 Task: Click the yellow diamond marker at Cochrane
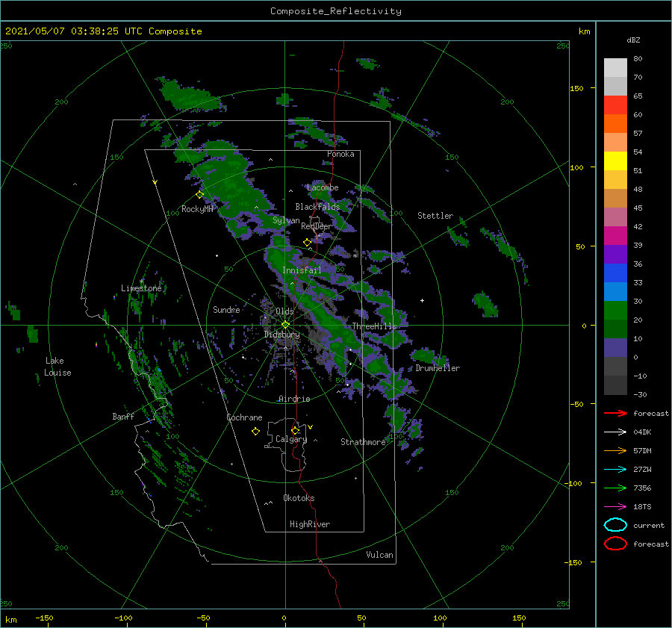(x=255, y=432)
